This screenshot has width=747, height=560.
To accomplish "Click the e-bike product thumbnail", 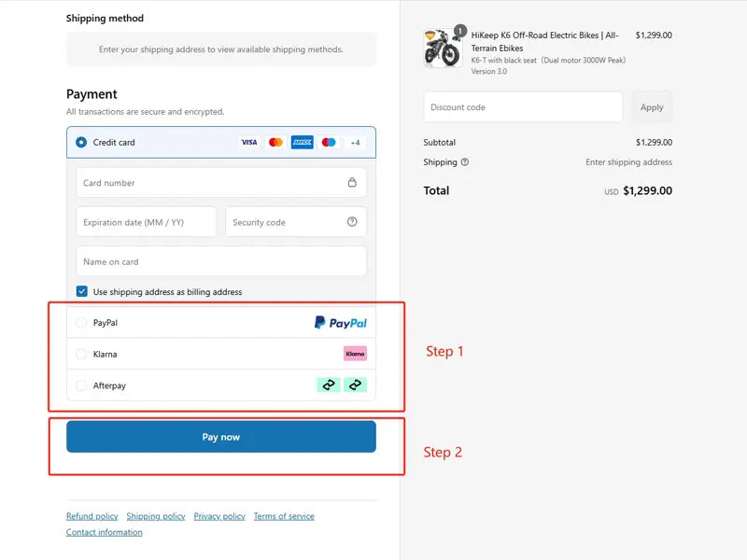I will click(443, 49).
